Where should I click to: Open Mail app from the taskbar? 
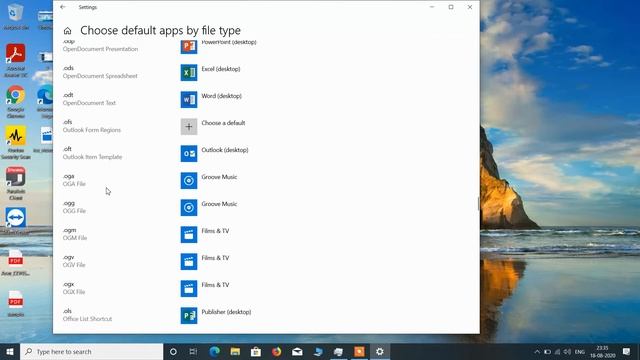[297, 351]
